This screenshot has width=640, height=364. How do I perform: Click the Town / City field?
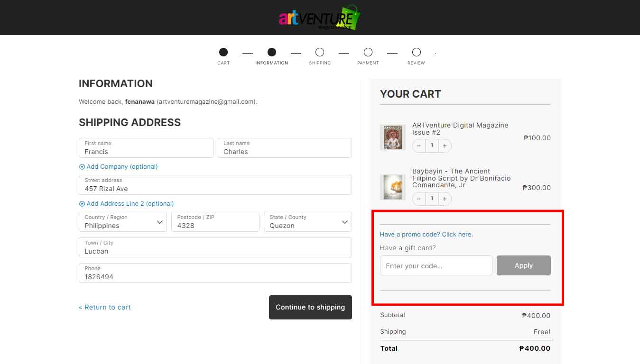tap(215, 247)
